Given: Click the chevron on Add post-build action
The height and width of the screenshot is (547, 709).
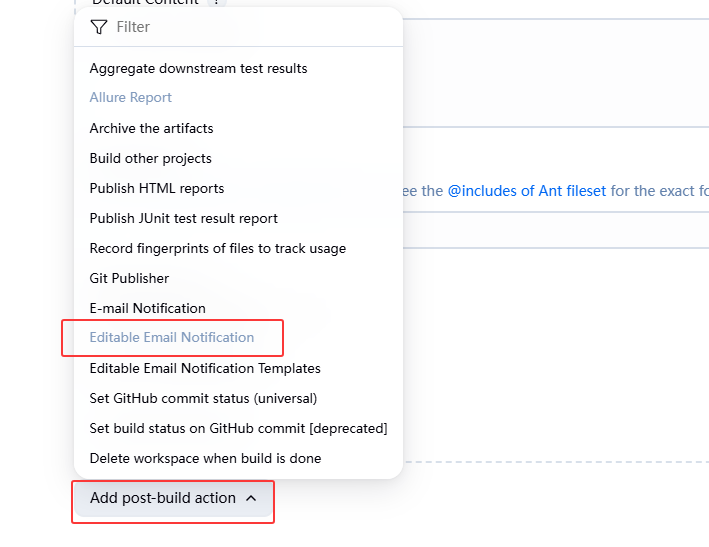Looking at the screenshot, I should point(251,498).
